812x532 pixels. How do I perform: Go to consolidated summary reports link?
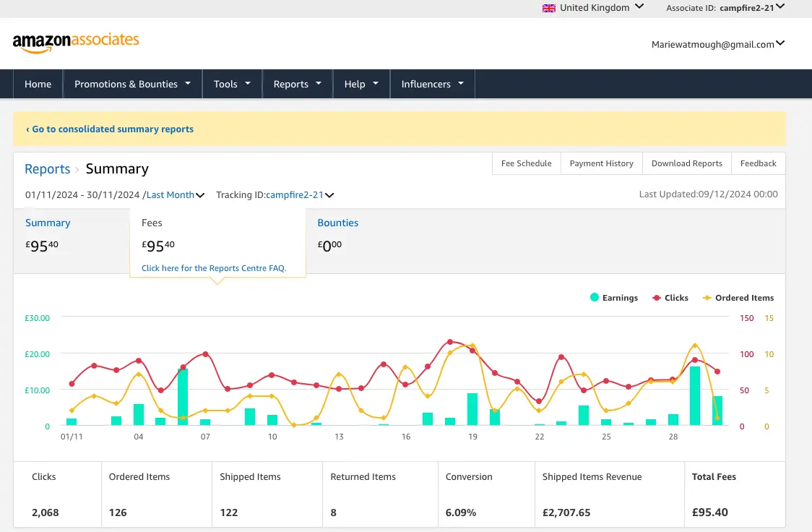pos(110,129)
